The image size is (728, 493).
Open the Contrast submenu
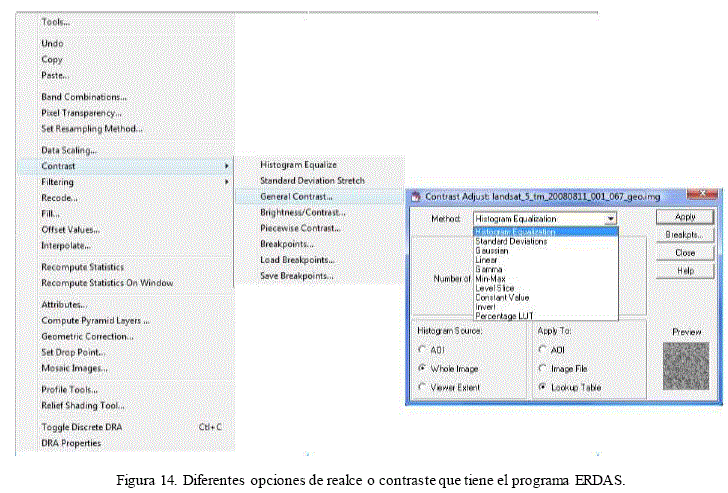point(58,166)
